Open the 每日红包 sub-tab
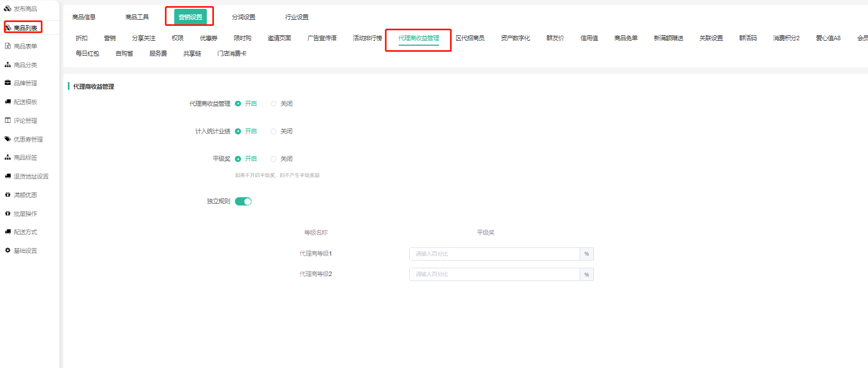Screen dimensions: 868x368 point(87,53)
